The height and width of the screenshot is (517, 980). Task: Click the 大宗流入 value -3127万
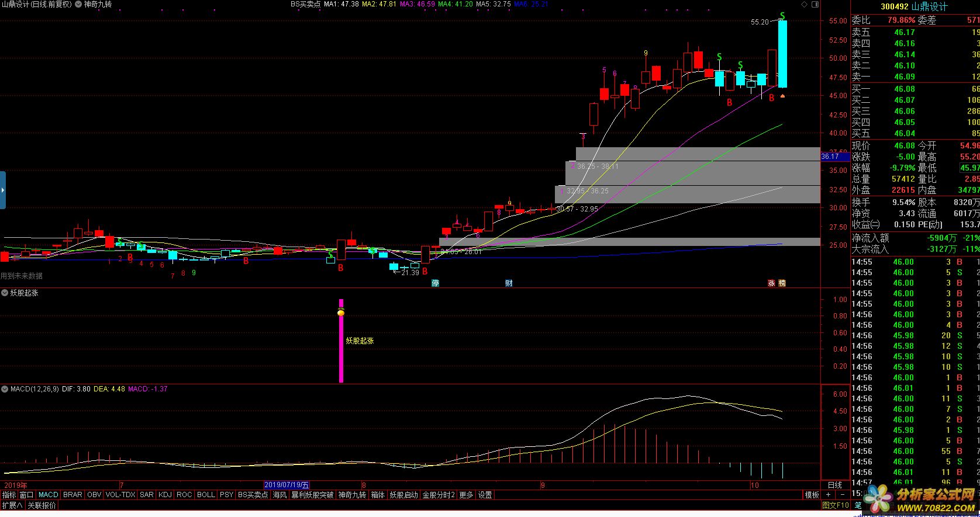(941, 249)
